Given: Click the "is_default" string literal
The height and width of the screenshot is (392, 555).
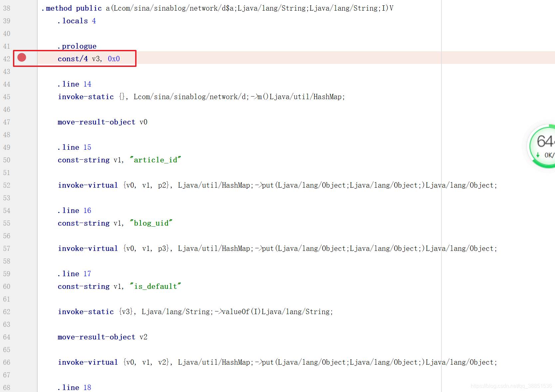Looking at the screenshot, I should pyautogui.click(x=155, y=287).
